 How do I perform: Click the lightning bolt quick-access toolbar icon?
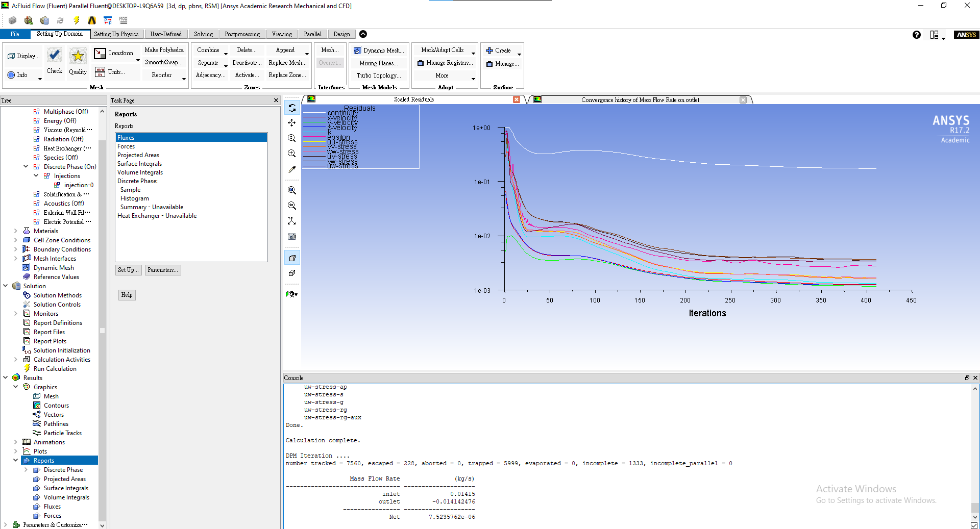tap(76, 20)
